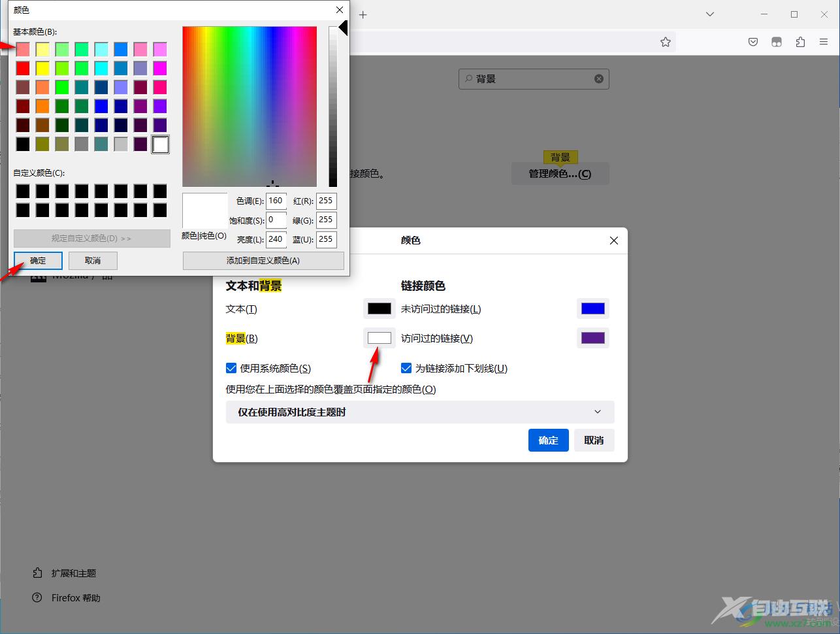Click the 色调 hue input field
The width and height of the screenshot is (840, 634).
click(x=276, y=201)
